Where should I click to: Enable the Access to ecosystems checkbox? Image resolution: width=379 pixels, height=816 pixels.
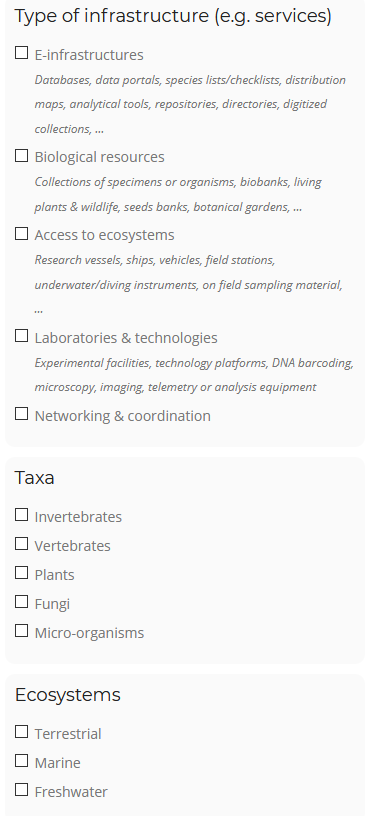pyautogui.click(x=21, y=234)
